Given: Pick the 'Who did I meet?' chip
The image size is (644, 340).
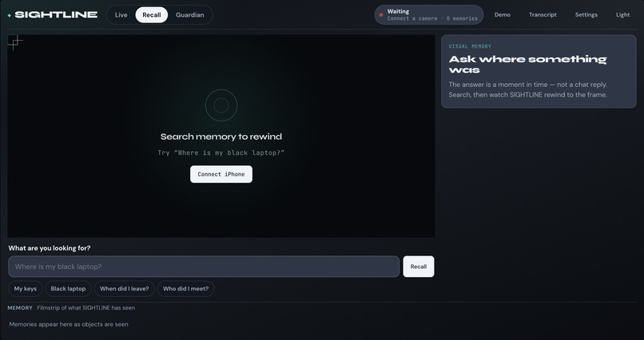Looking at the screenshot, I should click(185, 289).
